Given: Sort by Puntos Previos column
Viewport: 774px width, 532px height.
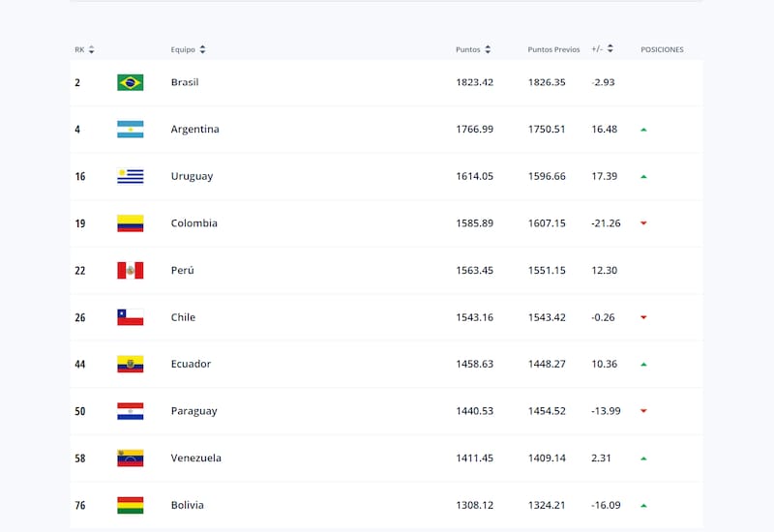Looking at the screenshot, I should click(x=554, y=49).
